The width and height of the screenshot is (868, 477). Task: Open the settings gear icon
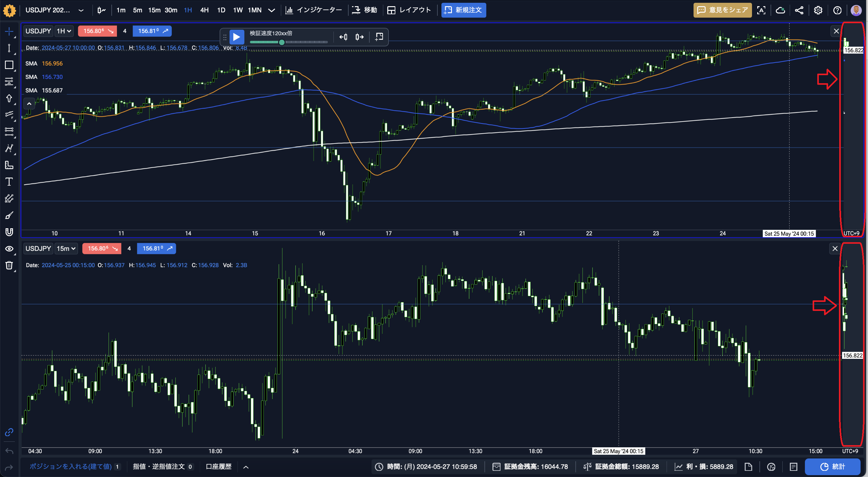pyautogui.click(x=818, y=10)
